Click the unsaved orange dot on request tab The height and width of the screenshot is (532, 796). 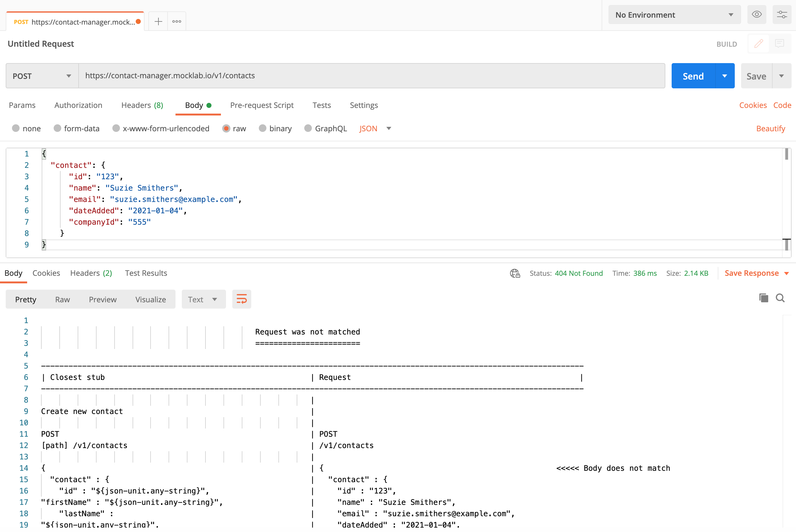point(139,22)
